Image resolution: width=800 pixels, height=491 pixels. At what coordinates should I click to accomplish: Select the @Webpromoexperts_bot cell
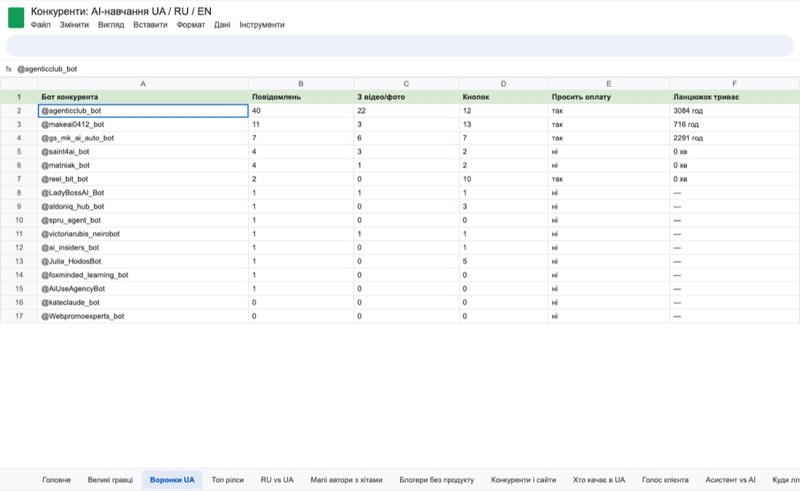click(x=143, y=316)
